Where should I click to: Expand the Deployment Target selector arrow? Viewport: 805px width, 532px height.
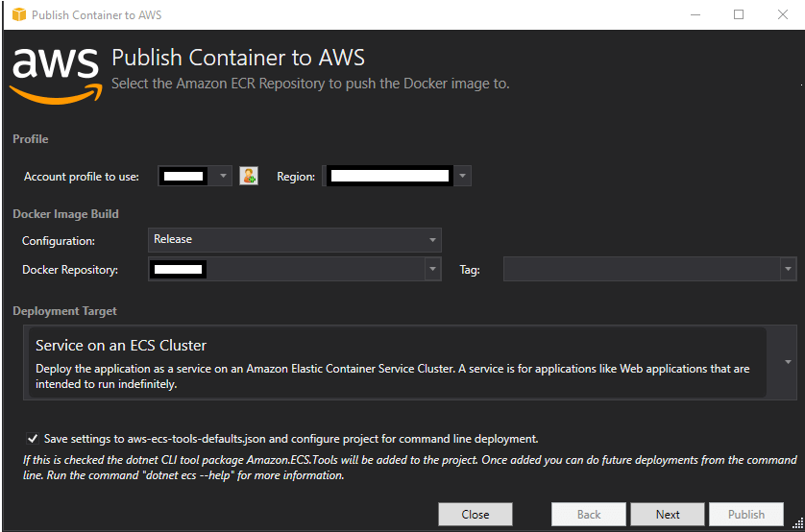point(788,362)
